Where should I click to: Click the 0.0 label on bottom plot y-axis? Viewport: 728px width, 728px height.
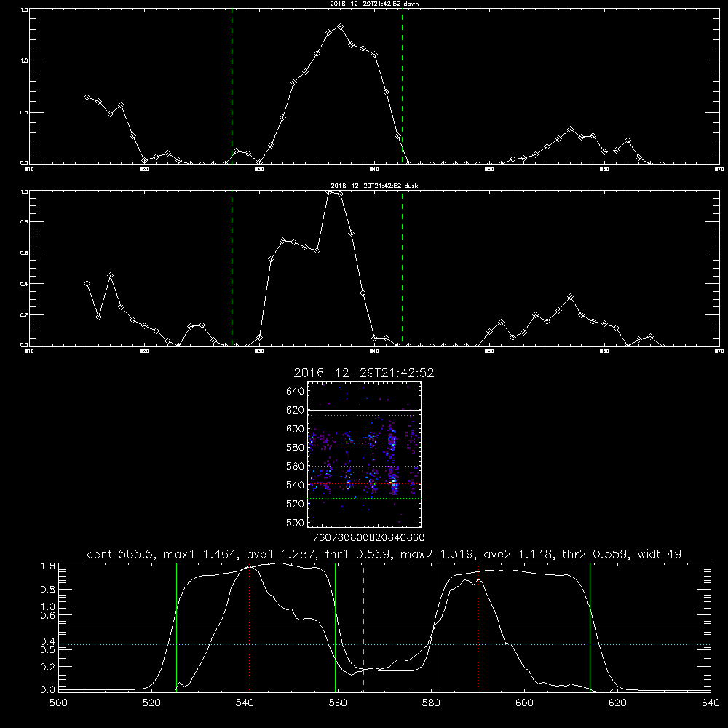pyautogui.click(x=48, y=689)
